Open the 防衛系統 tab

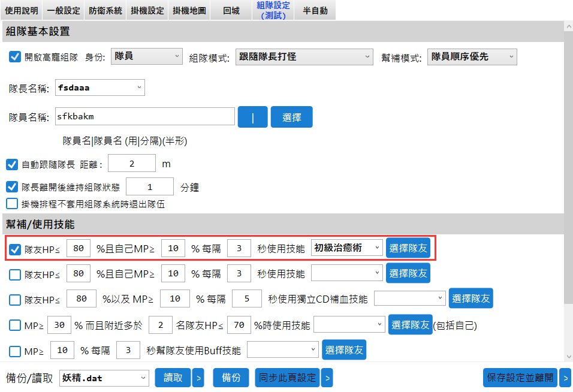click(105, 10)
